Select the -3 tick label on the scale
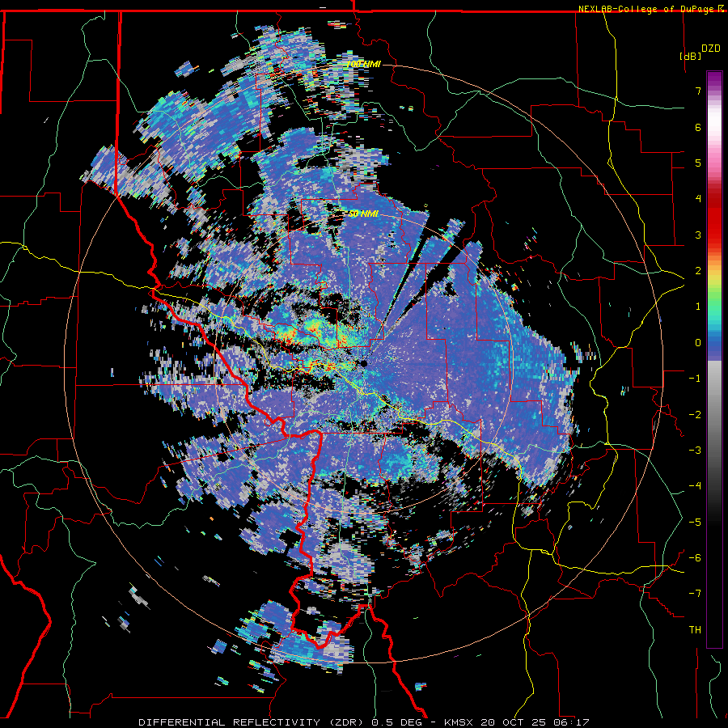 tap(695, 451)
